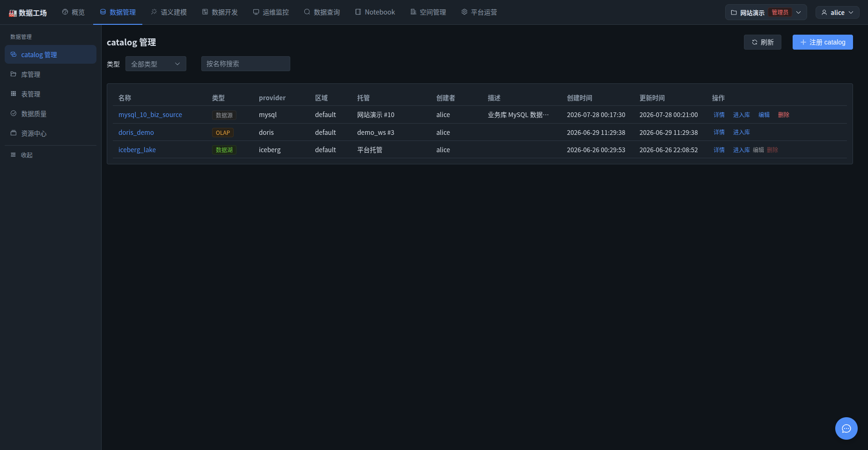Focus the 按名称搜索 search field

coord(246,64)
